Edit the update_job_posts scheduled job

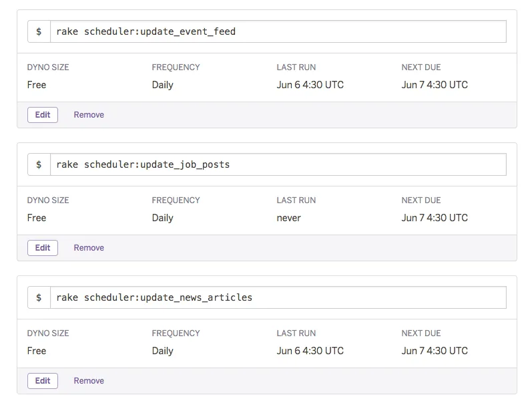(43, 248)
